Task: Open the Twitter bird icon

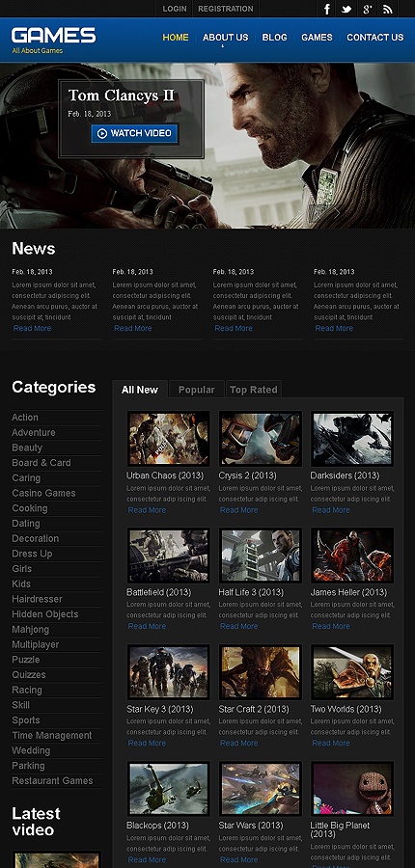Action: (346, 9)
